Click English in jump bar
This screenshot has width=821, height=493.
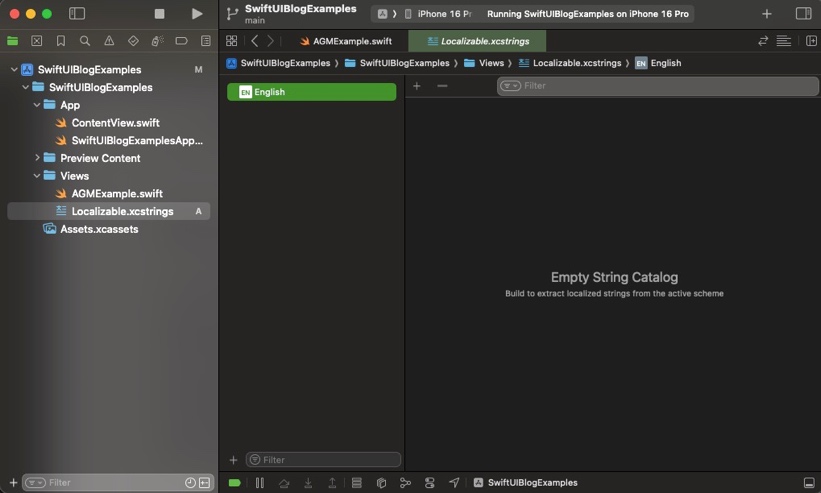658,63
